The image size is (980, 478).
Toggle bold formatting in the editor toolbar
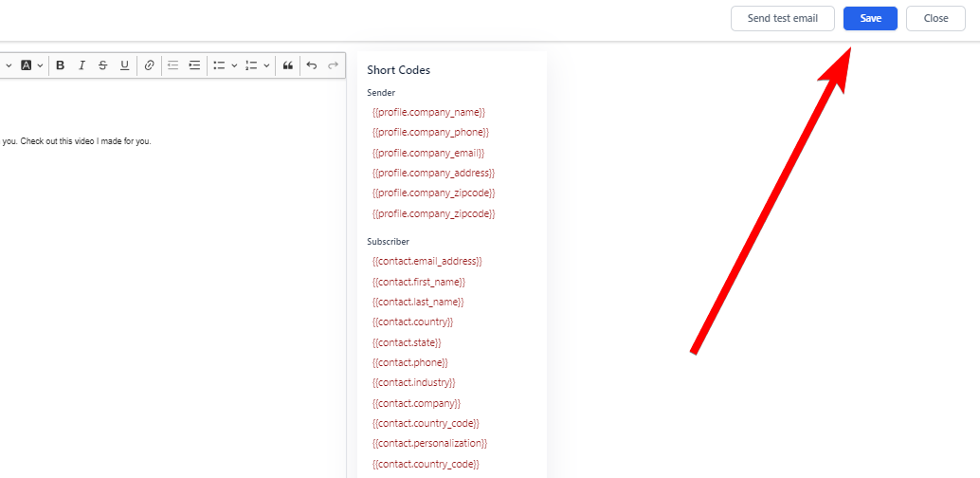pyautogui.click(x=61, y=65)
